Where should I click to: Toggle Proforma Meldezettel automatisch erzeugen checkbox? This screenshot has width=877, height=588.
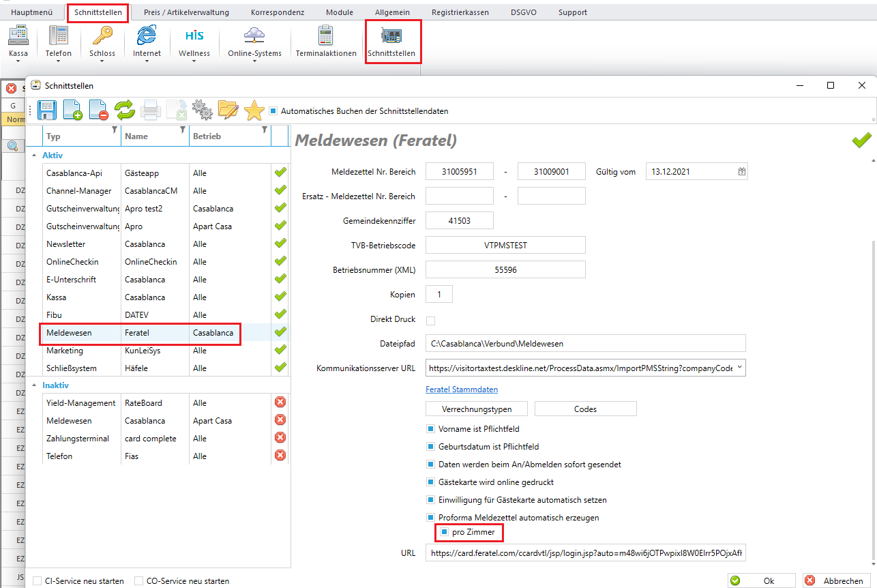[x=430, y=518]
